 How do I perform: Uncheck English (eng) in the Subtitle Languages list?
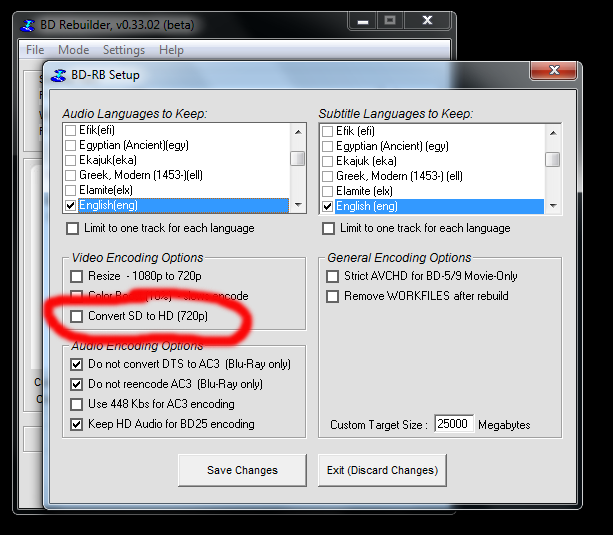(327, 206)
